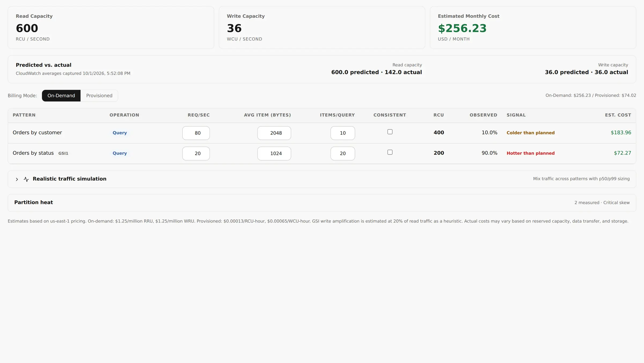Screen dimensions: 644x363
Task: Edit avg item bytes field showing 1024
Action: pyautogui.click(x=274, y=153)
